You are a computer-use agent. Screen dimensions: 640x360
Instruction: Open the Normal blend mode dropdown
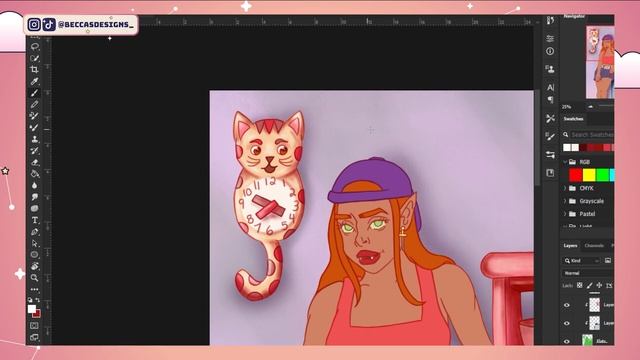coord(588,273)
